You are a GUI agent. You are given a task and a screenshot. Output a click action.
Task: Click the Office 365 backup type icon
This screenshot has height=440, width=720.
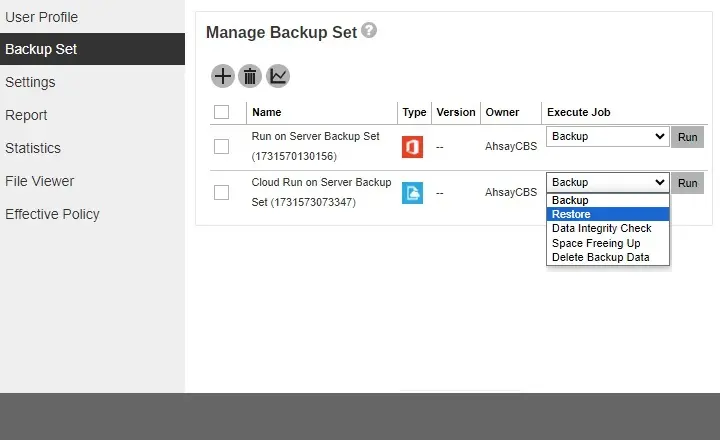[x=412, y=147]
